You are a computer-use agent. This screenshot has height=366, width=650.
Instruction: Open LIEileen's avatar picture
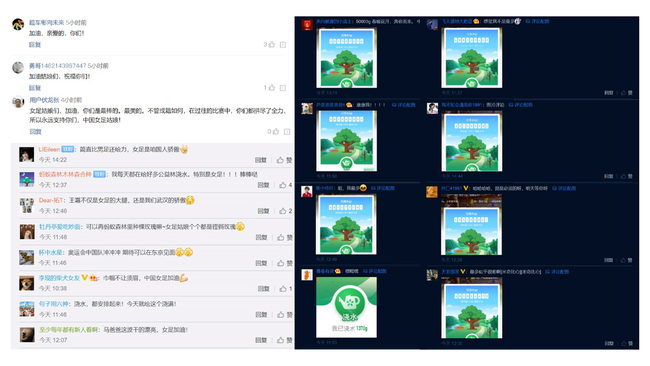click(x=27, y=154)
